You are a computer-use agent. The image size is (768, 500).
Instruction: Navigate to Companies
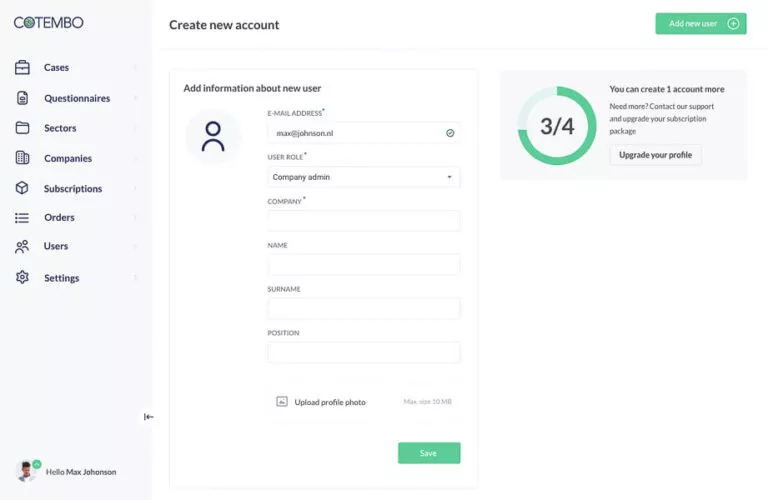68,158
